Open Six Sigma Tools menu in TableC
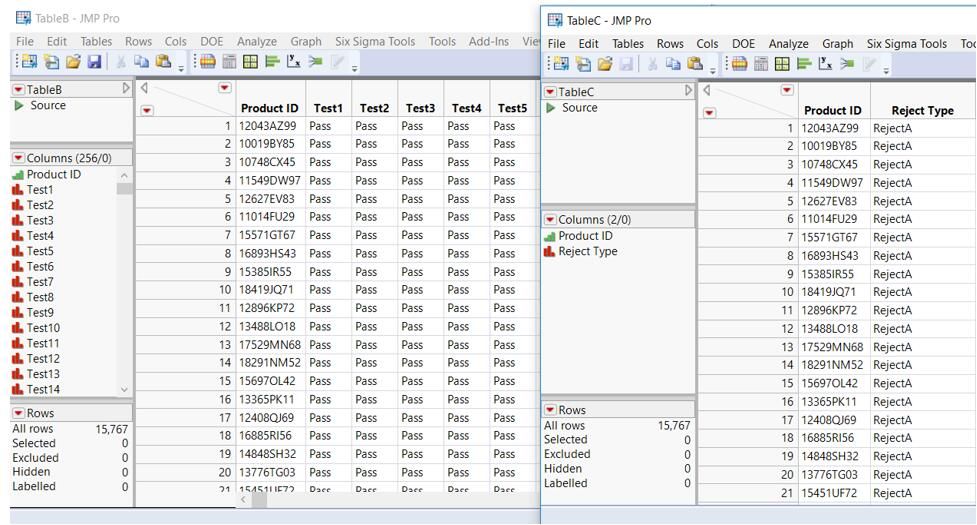 click(x=907, y=44)
